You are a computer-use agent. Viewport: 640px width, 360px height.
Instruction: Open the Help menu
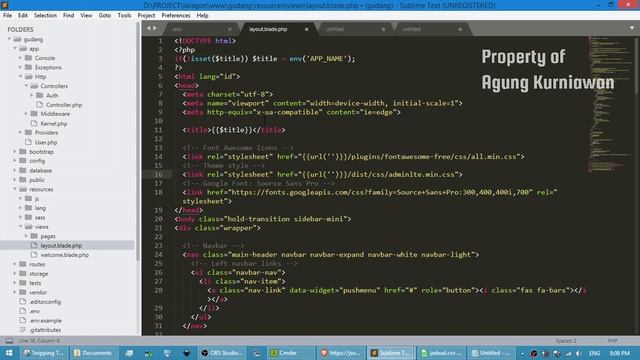point(202,15)
